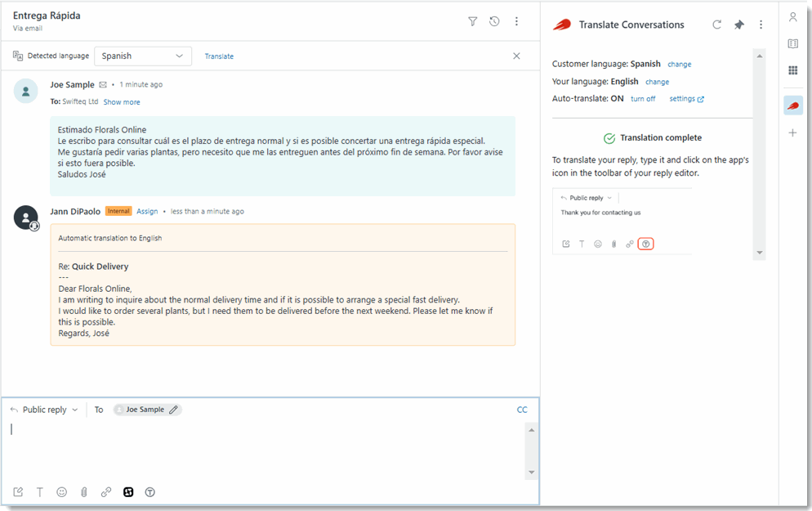Insert a link using the reply toolbar link icon

(106, 492)
